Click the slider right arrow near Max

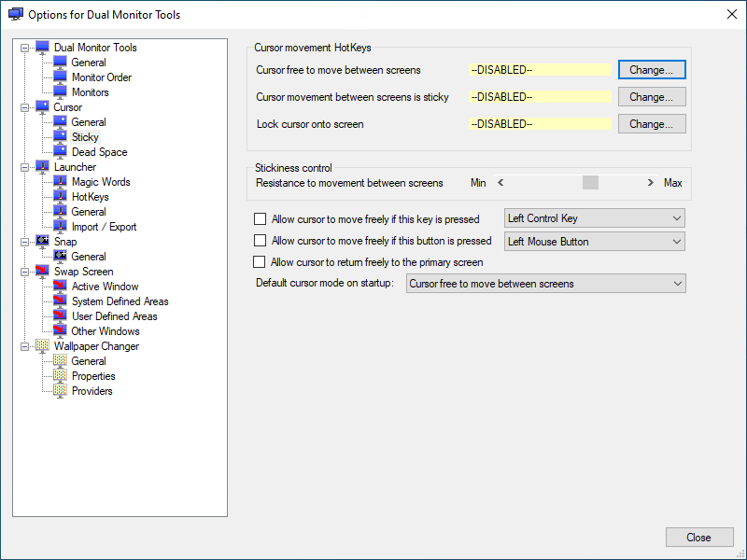click(x=651, y=182)
